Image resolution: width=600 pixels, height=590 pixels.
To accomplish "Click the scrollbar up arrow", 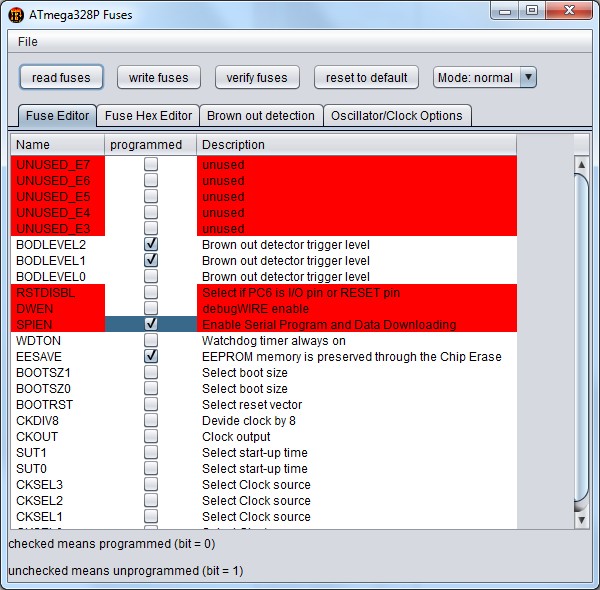I will [x=581, y=165].
